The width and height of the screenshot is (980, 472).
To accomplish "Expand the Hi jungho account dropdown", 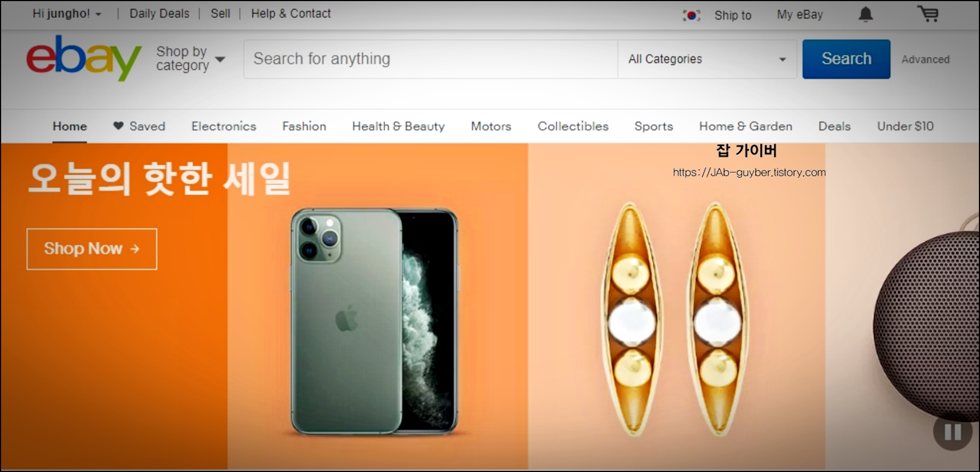I will click(x=67, y=14).
